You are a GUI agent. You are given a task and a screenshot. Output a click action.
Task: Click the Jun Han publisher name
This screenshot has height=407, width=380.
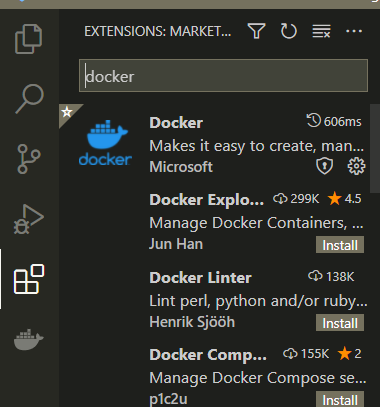pos(176,244)
